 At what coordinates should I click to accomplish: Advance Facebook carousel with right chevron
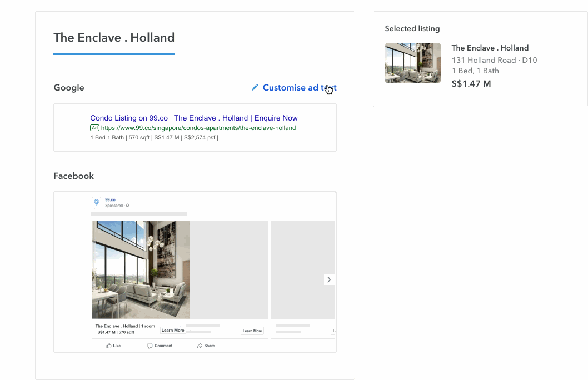coord(329,279)
